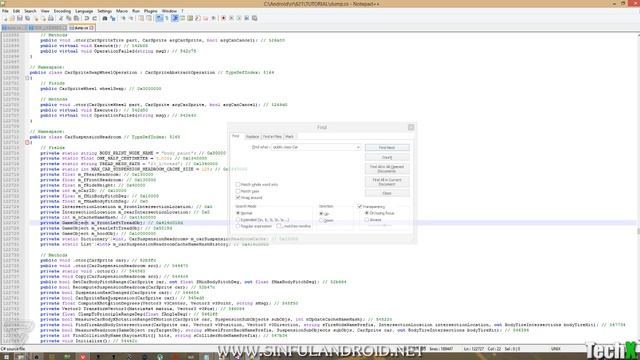
Task: Click the Count button
Action: 387,157
